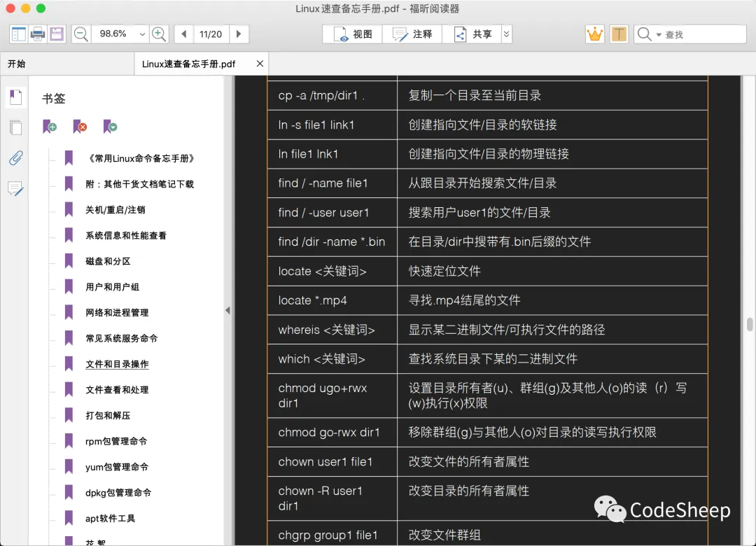The image size is (756, 546).
Task: Click bookmark flag icon beside 磁盘和分区
Action: point(69,261)
